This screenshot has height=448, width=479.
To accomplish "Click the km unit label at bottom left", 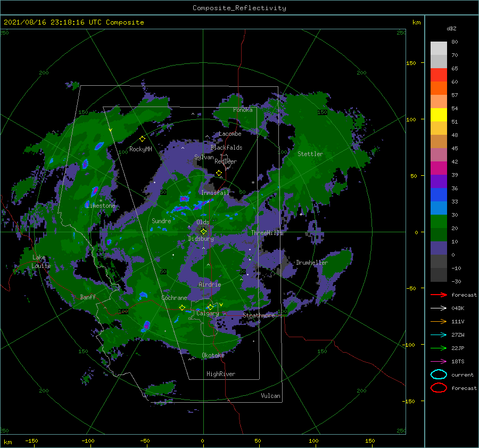I will [7, 442].
